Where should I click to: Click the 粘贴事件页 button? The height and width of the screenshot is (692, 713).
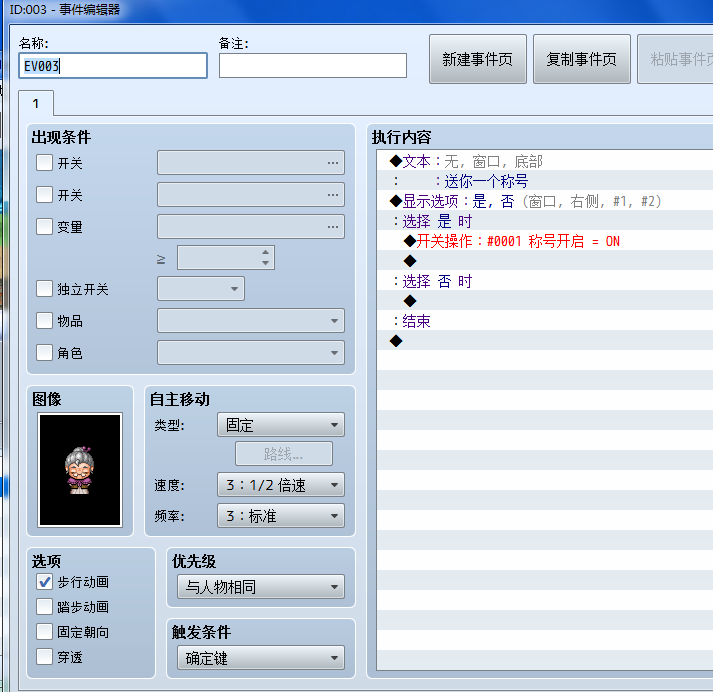point(675,59)
